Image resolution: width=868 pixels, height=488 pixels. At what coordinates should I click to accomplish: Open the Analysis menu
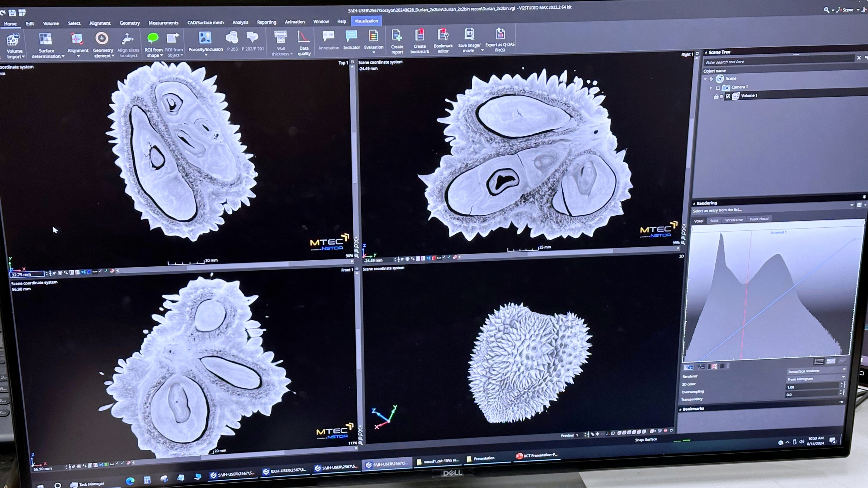coord(240,22)
